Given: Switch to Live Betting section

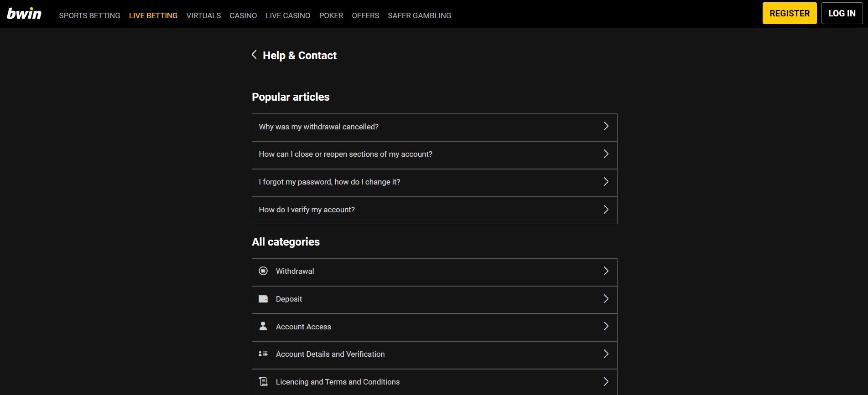Looking at the screenshot, I should pyautogui.click(x=153, y=15).
